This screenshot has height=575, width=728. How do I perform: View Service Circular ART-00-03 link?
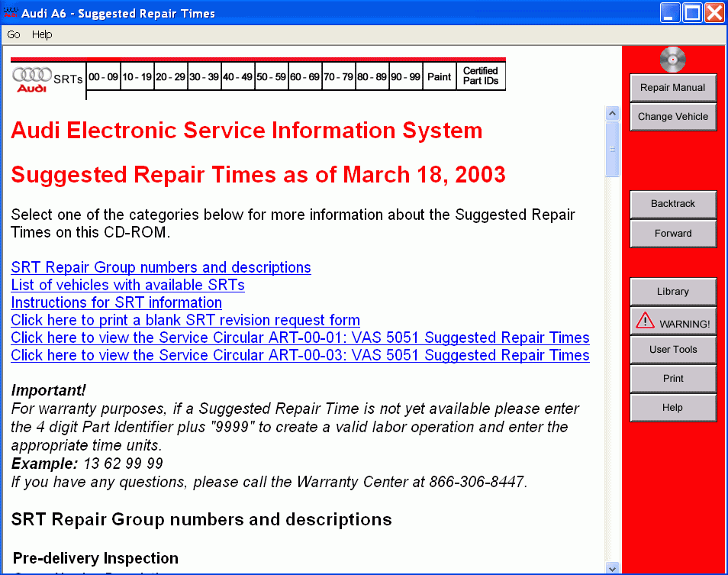(x=300, y=355)
